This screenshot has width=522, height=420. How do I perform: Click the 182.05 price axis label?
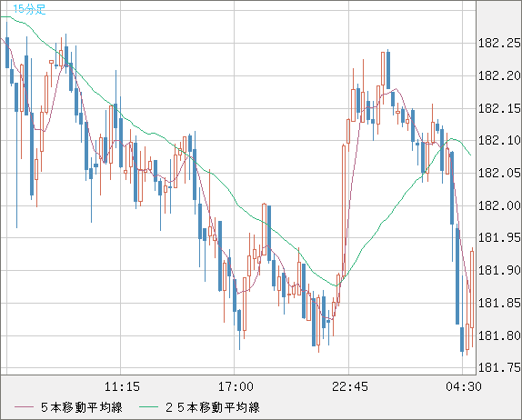[x=499, y=173]
